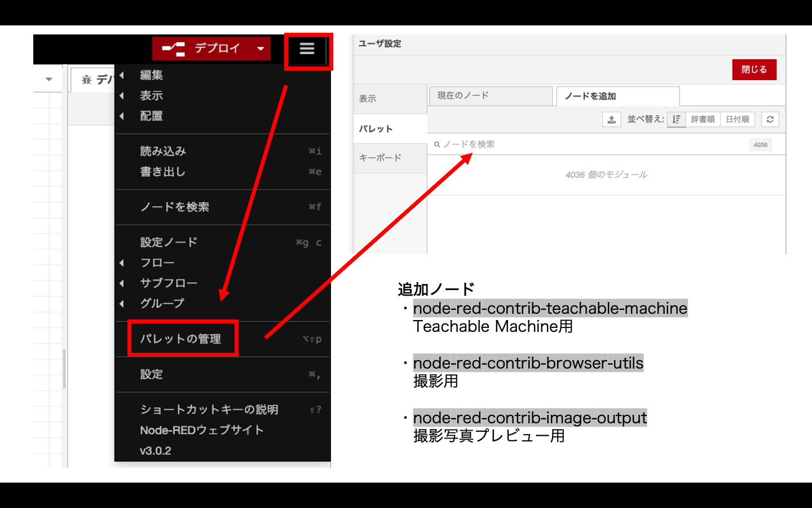This screenshot has height=508, width=812.
Task: Click node-red-contrib-teachable-machine text
Action: [x=550, y=308]
